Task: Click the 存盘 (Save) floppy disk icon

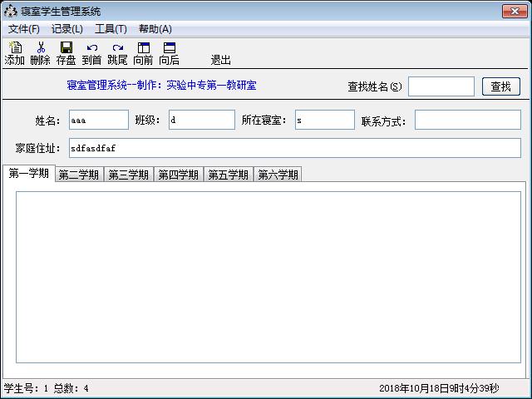Action: 66,53
